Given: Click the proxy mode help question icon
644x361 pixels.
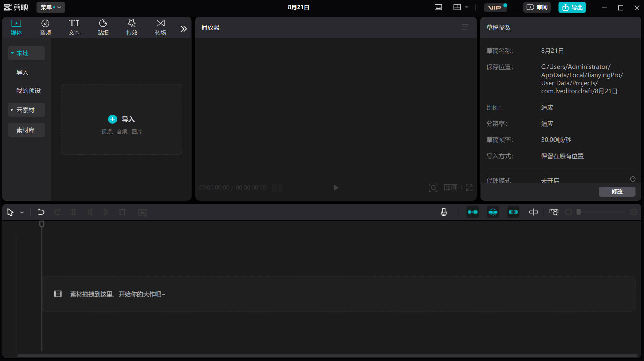Looking at the screenshot, I should point(633,179).
